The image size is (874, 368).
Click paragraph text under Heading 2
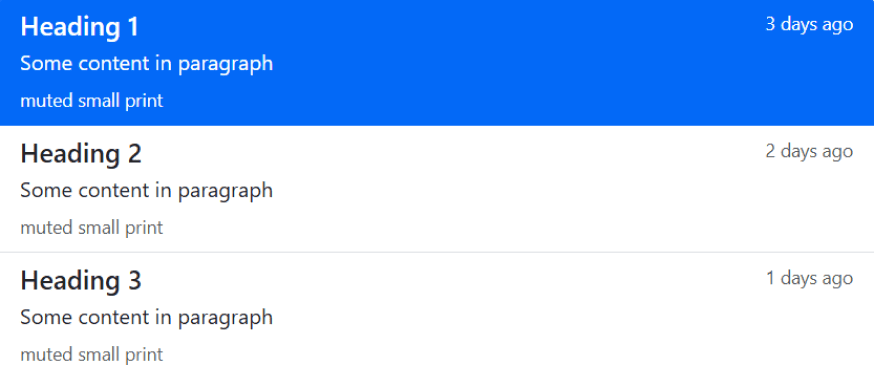pyautogui.click(x=147, y=191)
